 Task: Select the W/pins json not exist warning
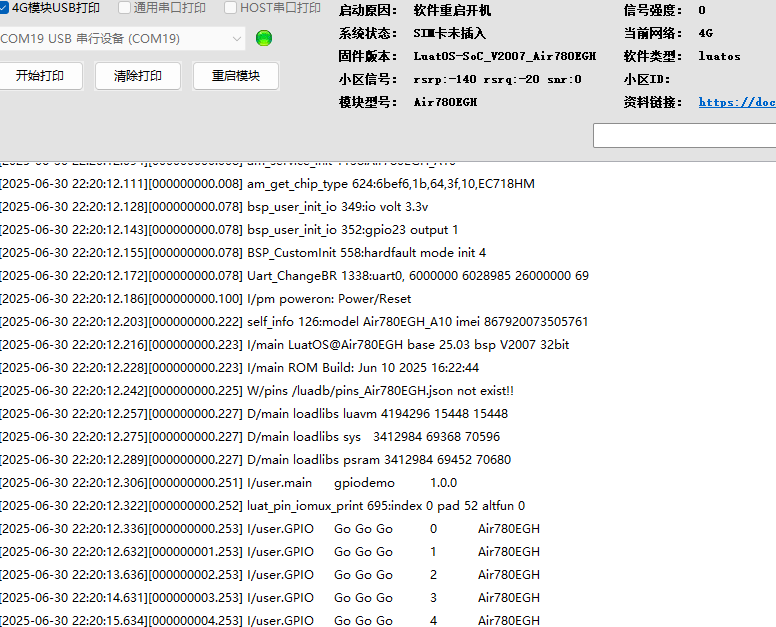tap(257, 391)
